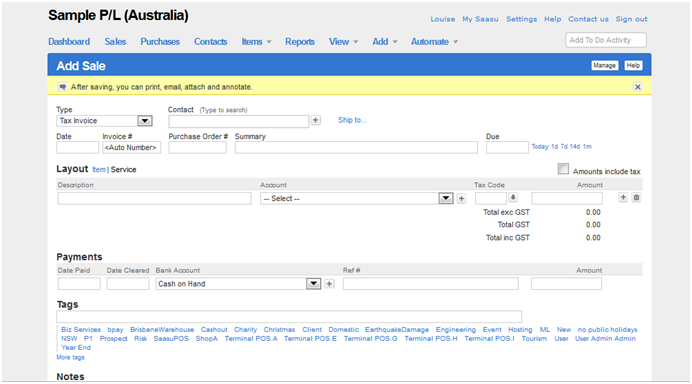Click the Summary input field
The height and width of the screenshot is (384, 692).
pyautogui.click(x=356, y=147)
